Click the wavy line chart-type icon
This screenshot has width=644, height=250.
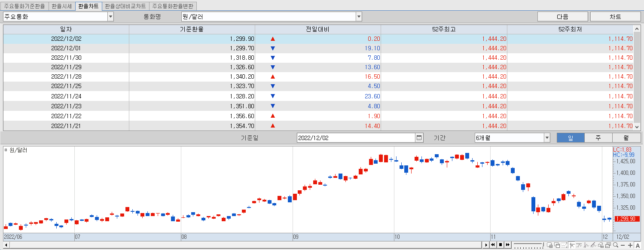pos(579,245)
